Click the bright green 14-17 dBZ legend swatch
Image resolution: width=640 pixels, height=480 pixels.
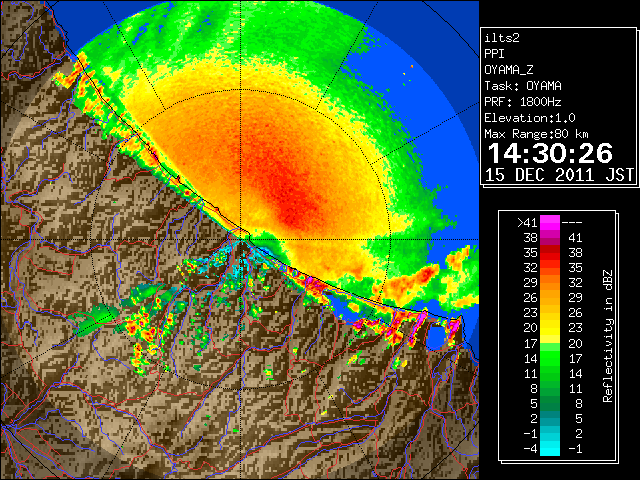coord(550,358)
